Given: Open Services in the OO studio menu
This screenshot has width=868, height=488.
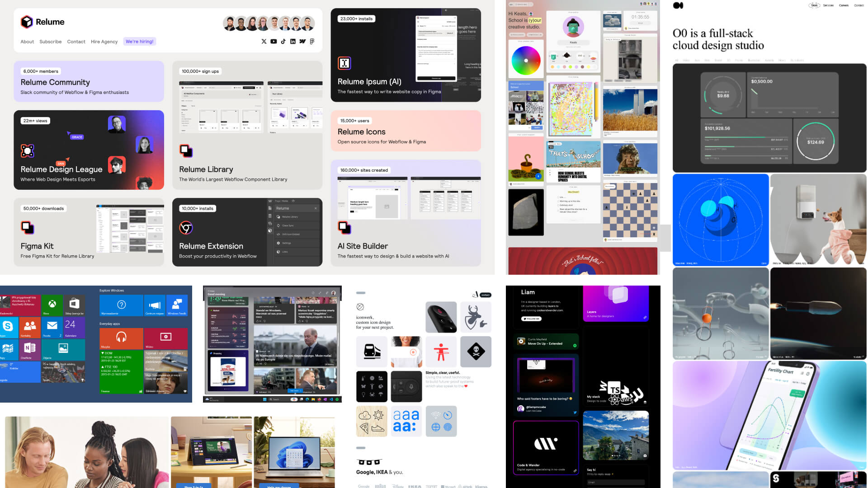Looking at the screenshot, I should click(x=828, y=5).
